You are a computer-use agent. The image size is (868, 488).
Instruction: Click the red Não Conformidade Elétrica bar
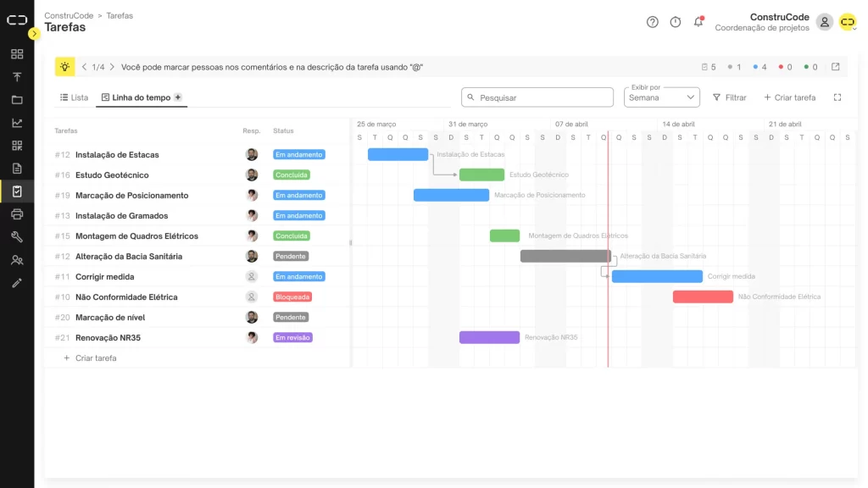pos(703,297)
